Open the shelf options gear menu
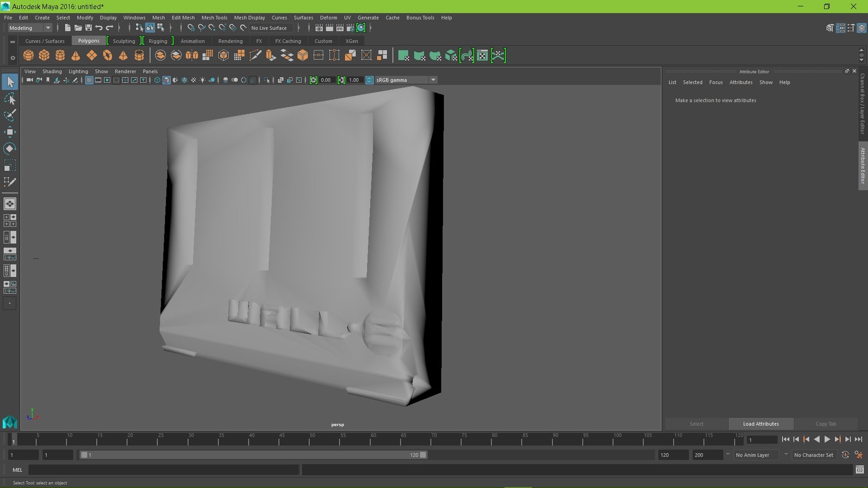The height and width of the screenshot is (488, 868). (12, 57)
